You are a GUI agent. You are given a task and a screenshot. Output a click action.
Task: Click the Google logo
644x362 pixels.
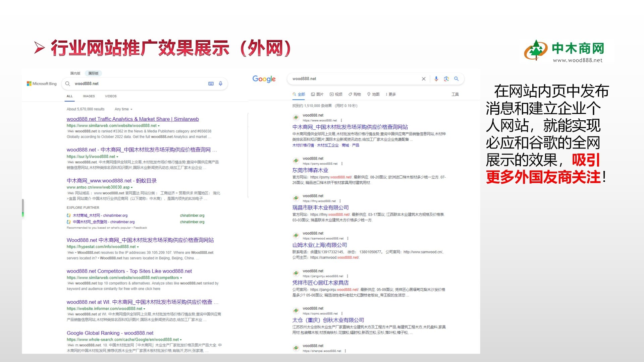point(264,79)
